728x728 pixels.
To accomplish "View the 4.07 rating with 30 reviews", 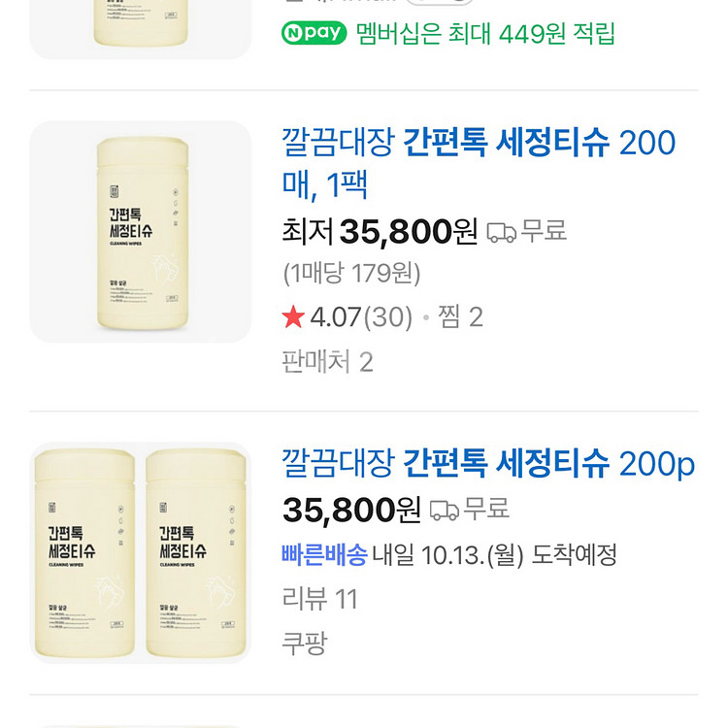I will click(x=359, y=317).
